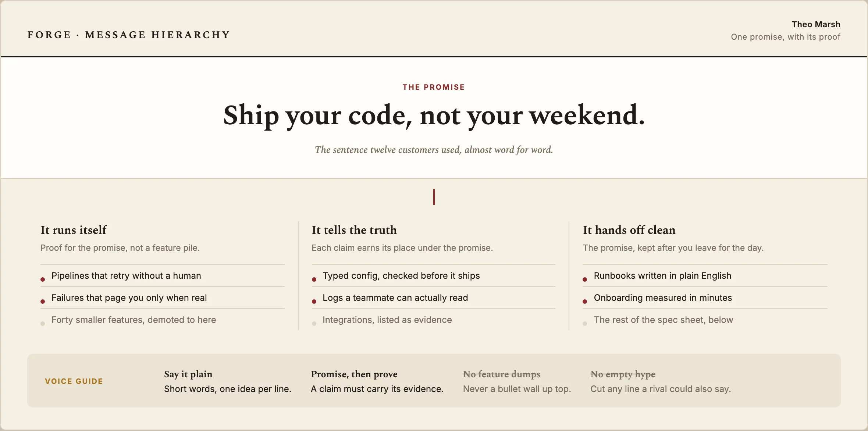Open the It tells the truth pillar heading
This screenshot has height=431, width=868.
pyautogui.click(x=354, y=230)
